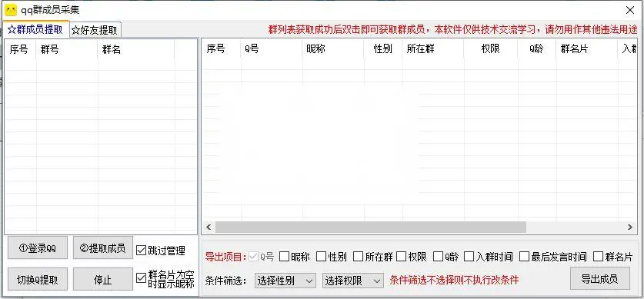Screen dimensions: 644x299
Task: Click the 群名 column header in group list
Action: click(136, 50)
